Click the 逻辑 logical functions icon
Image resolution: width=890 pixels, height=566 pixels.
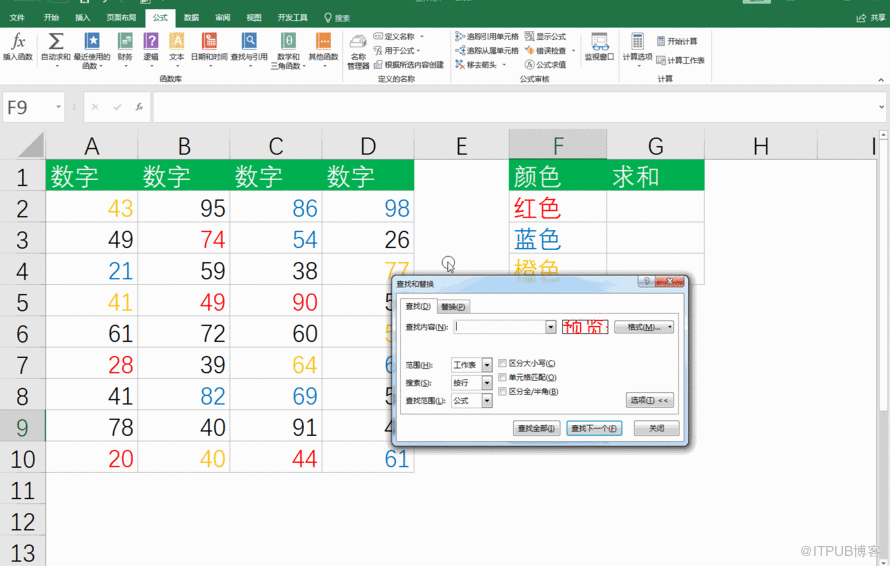tap(151, 42)
